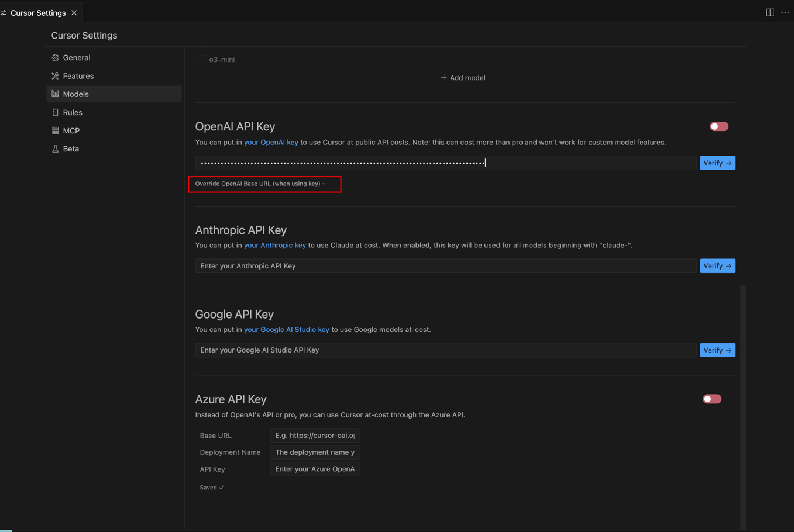The height and width of the screenshot is (532, 794).
Task: Close the Cursor Settings tab
Action: [x=74, y=13]
